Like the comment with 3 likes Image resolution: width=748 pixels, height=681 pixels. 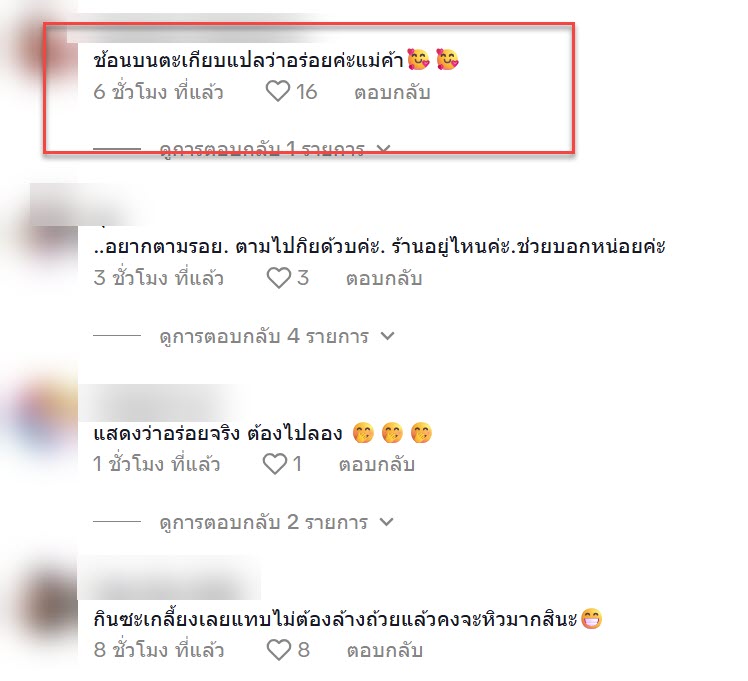(279, 278)
